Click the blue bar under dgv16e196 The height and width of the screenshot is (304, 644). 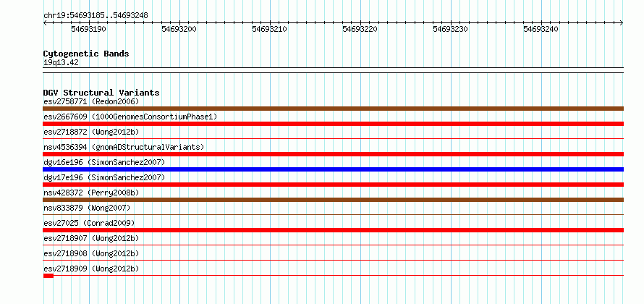[x=334, y=169]
